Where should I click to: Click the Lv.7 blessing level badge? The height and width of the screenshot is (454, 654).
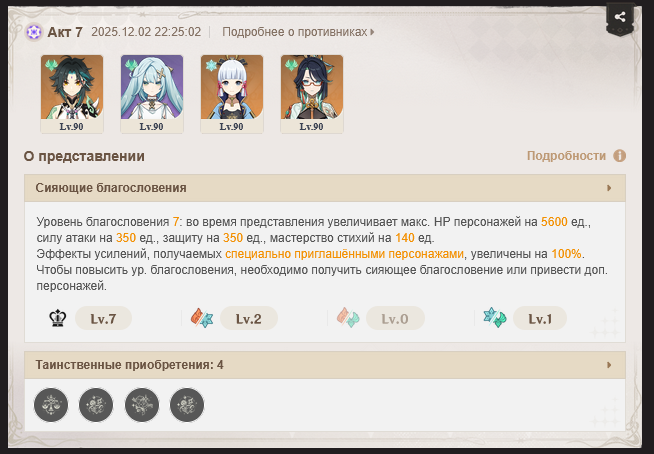coord(103,318)
